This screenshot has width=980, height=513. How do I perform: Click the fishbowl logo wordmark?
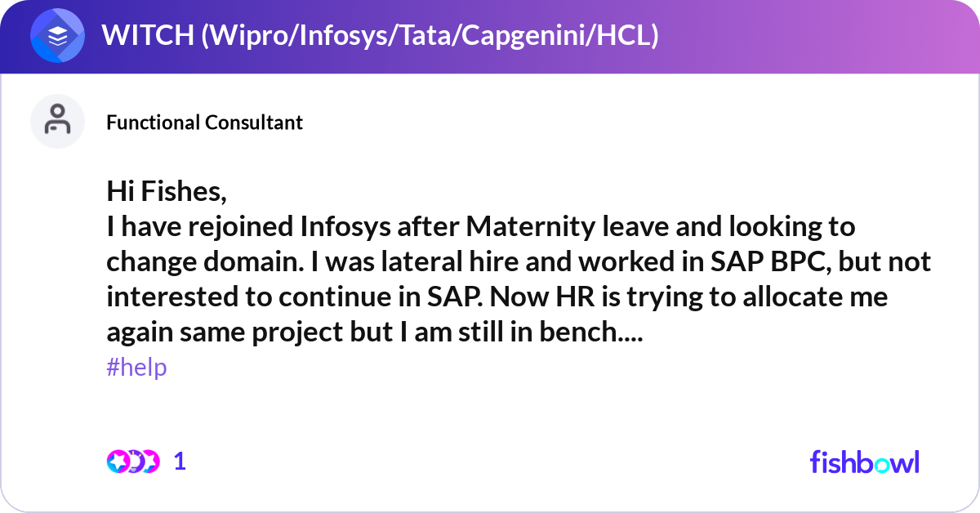point(864,462)
